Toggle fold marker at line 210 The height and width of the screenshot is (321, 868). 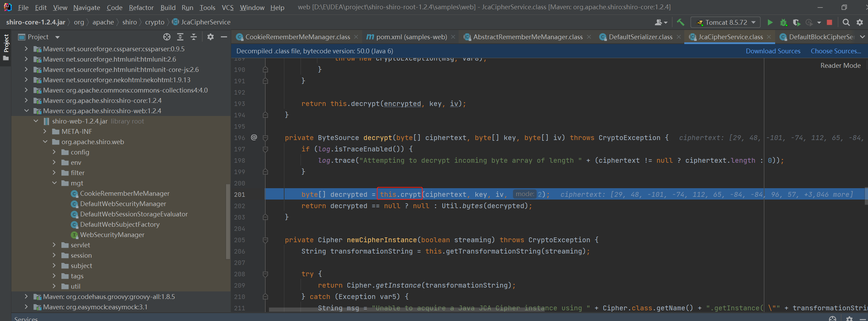click(265, 297)
